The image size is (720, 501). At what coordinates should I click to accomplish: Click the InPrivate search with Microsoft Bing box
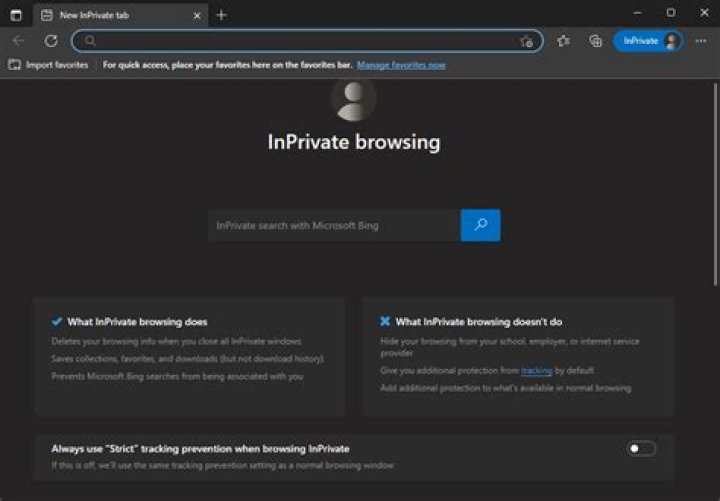coord(334,225)
